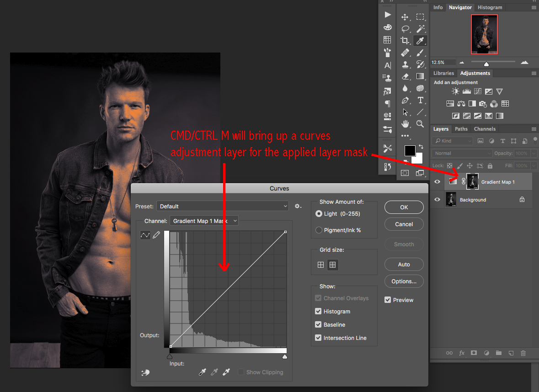Click the Auto button in Curves
Viewport: 539px width, 392px height.
[x=404, y=265]
